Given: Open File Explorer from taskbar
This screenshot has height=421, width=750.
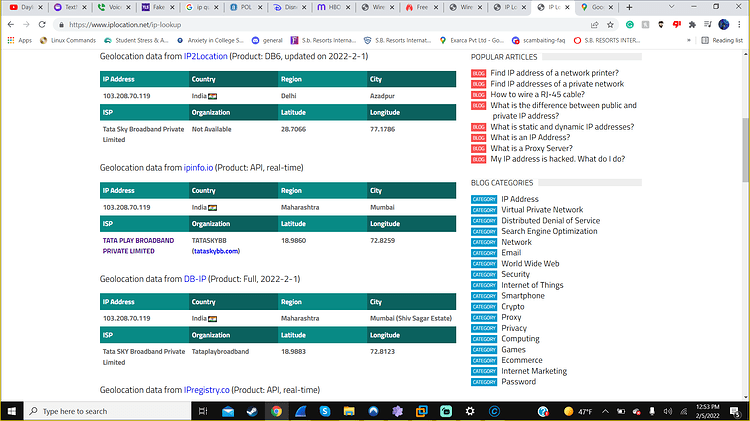Looking at the screenshot, I should [x=349, y=411].
